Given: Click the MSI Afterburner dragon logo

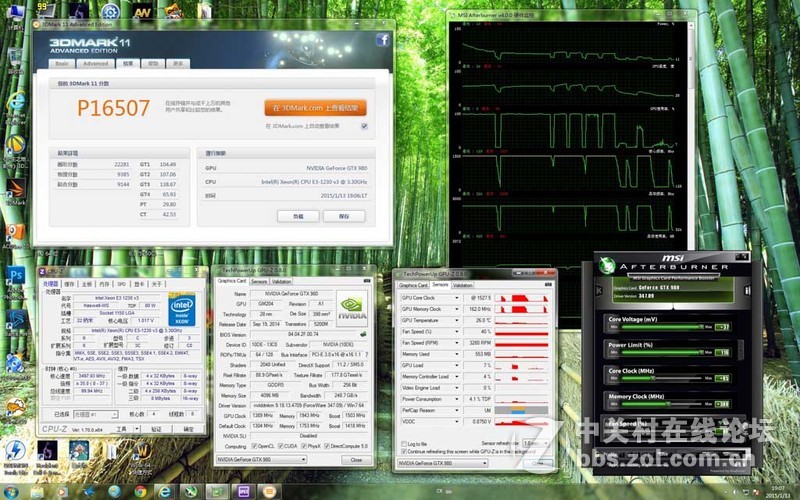Looking at the screenshot, I should click(607, 265).
